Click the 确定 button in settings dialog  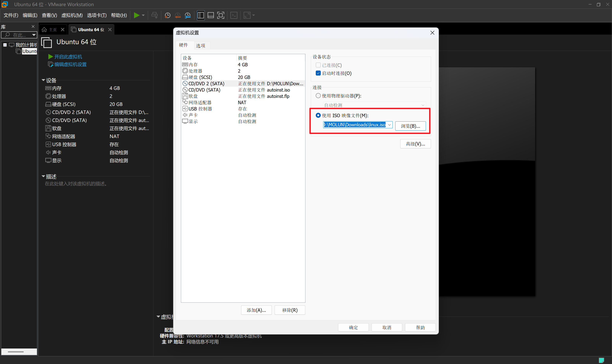[x=353, y=327]
